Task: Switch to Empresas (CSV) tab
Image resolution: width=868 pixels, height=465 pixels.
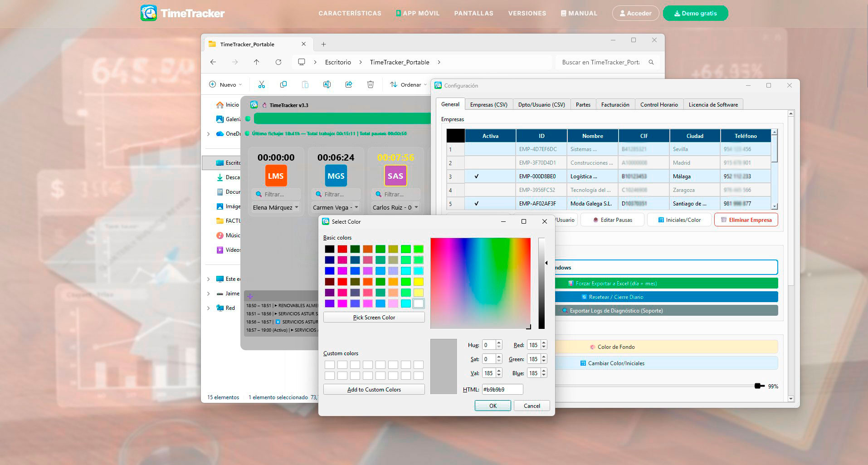Action: tap(488, 104)
